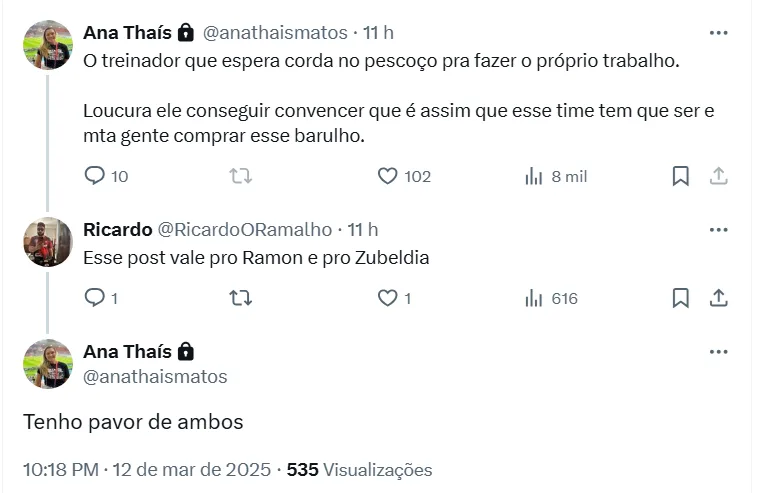View analytics showing 8 mil views

click(x=534, y=177)
